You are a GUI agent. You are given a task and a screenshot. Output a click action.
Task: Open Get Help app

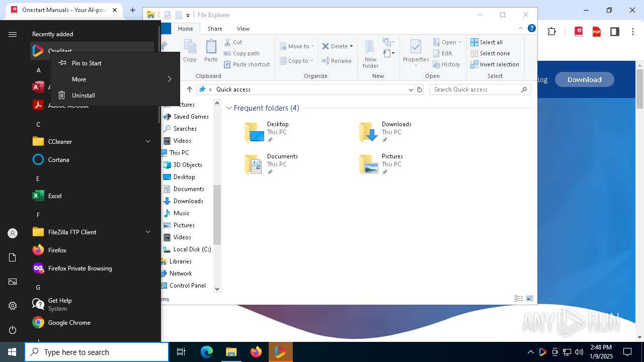point(92,304)
